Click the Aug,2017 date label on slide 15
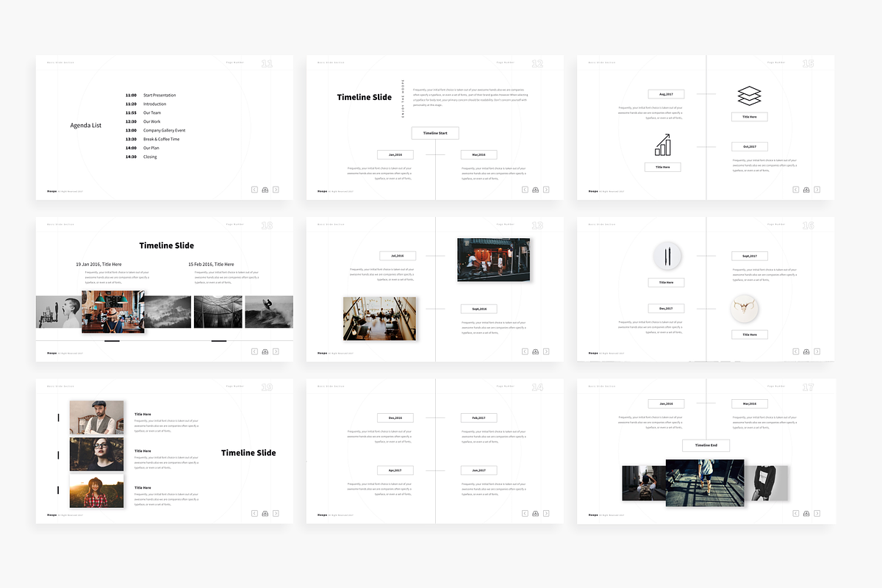882x588 pixels. (666, 93)
